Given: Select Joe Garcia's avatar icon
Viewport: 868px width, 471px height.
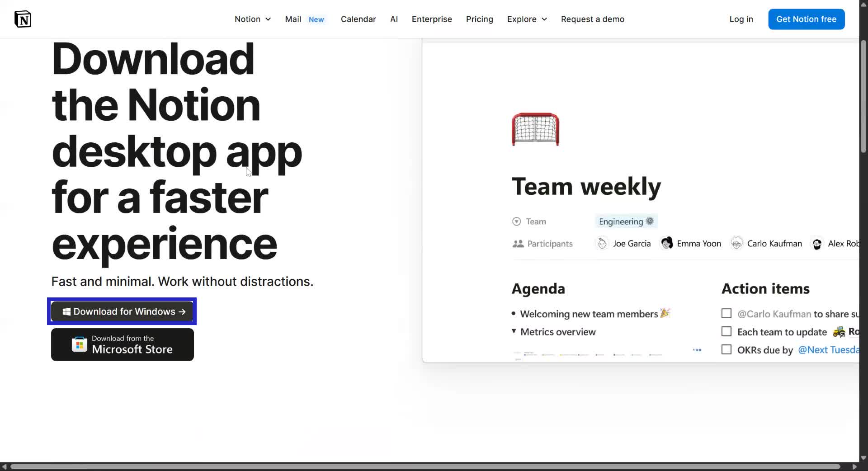Looking at the screenshot, I should (x=602, y=243).
